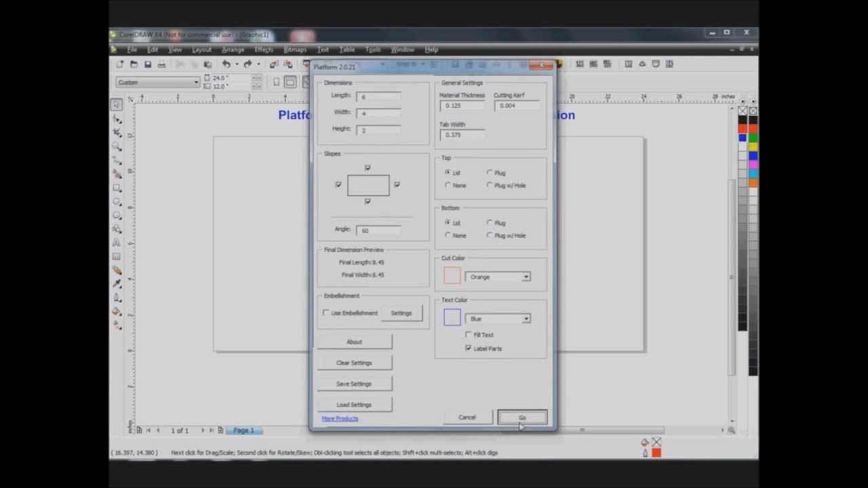Select the Outline pen tool in the toolbox
This screenshot has width=868, height=488.
click(117, 298)
